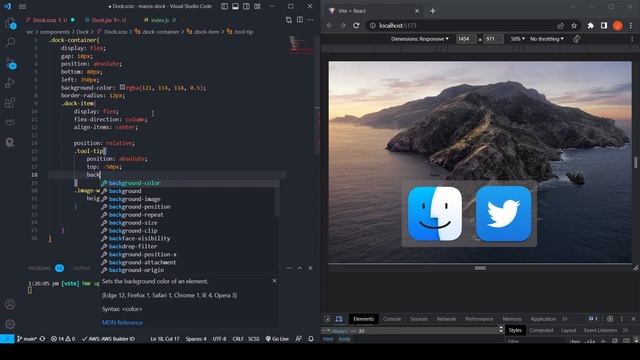This screenshot has width=640, height=360.
Task: Open the Chrome profile avatar
Action: pyautogui.click(x=618, y=25)
